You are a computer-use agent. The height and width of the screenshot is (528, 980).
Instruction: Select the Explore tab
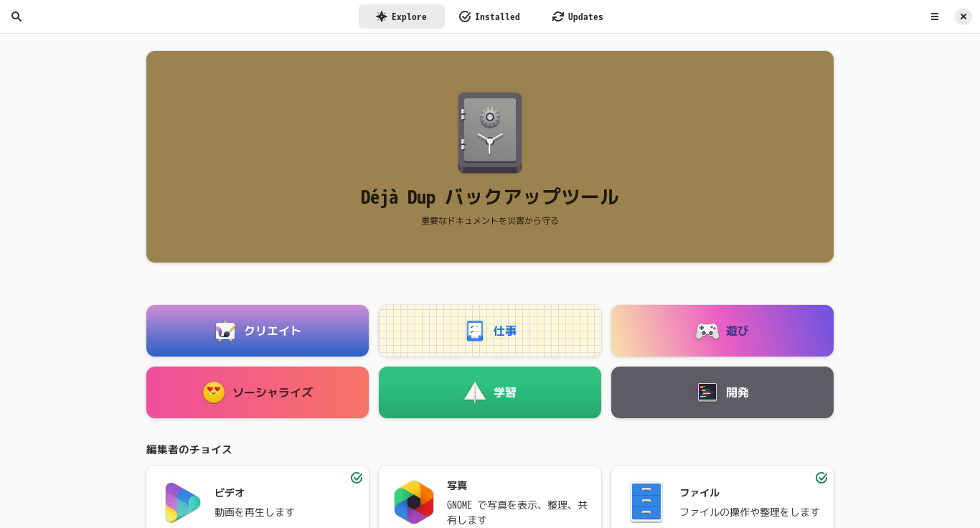(x=402, y=16)
